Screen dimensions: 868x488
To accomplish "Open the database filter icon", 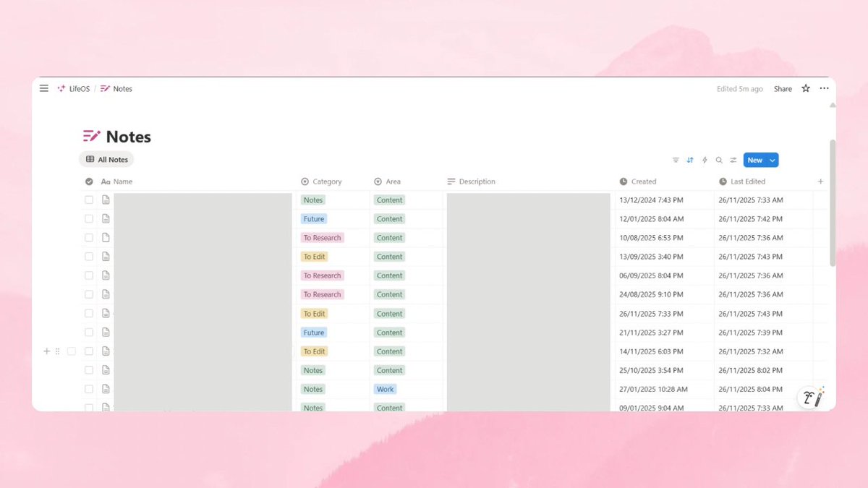I will (676, 160).
